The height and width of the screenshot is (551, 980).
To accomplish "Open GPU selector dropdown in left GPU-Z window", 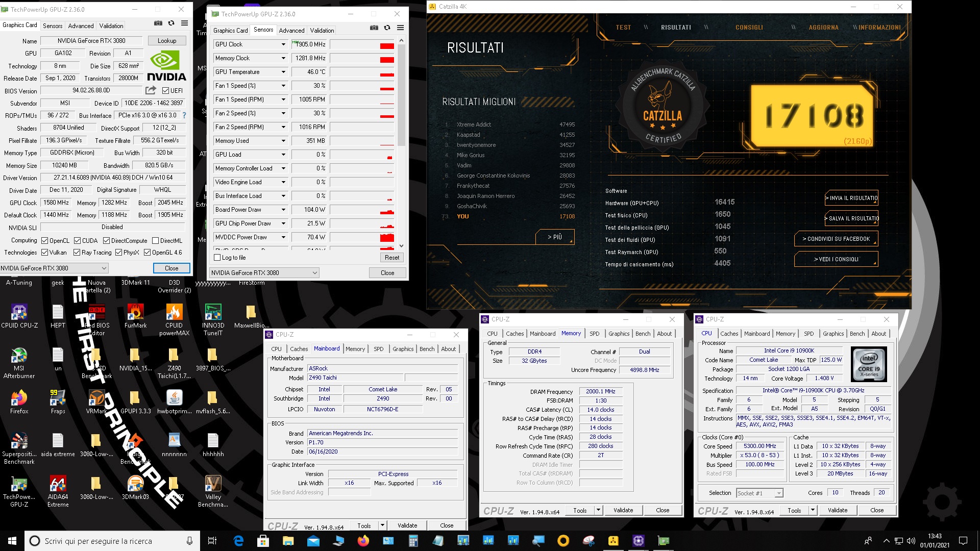I will pos(54,268).
